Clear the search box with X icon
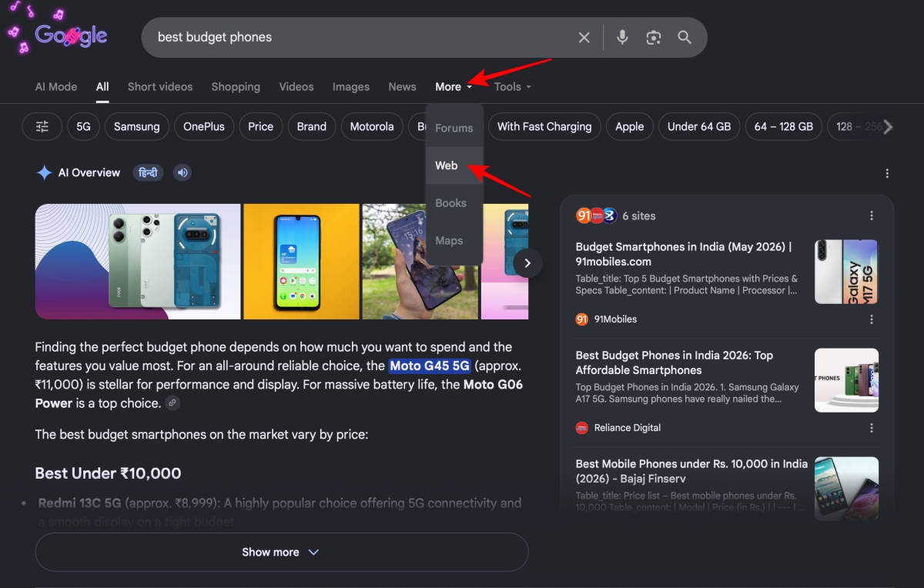Screen dimensions: 924x588 point(584,37)
